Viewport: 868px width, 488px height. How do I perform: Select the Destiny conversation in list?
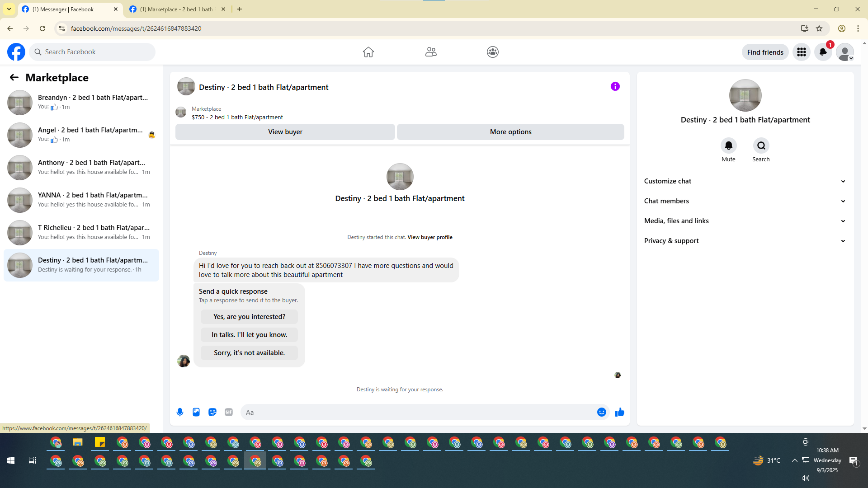tap(81, 265)
